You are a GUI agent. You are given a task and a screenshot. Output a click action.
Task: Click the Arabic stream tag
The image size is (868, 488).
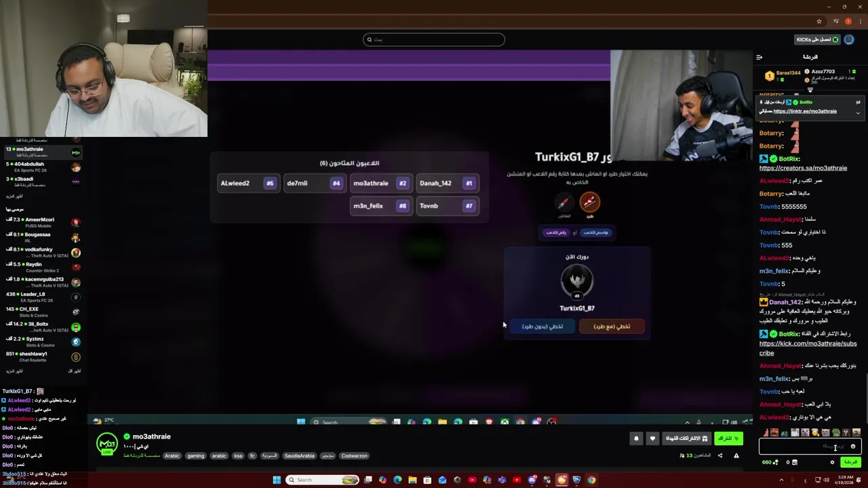click(172, 456)
